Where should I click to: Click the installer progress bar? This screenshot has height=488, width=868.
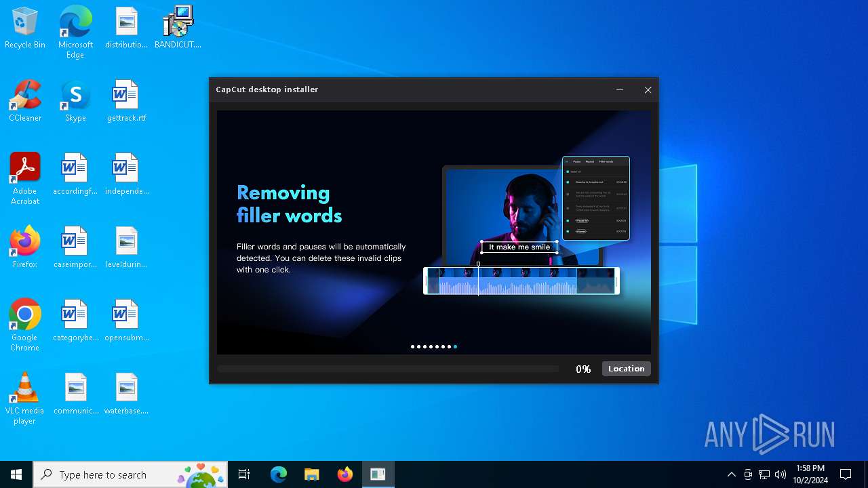click(387, 369)
